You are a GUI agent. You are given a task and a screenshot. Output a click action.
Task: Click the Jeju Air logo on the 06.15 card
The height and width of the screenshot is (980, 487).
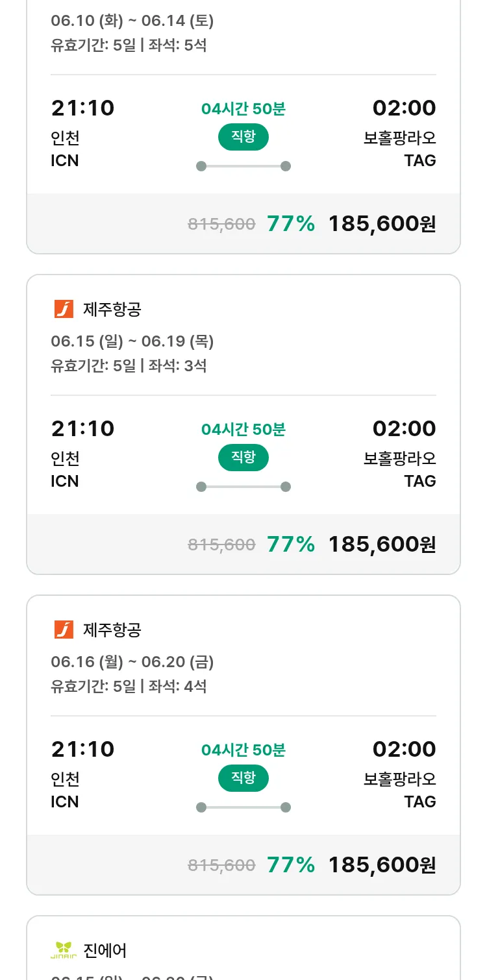pos(64,309)
